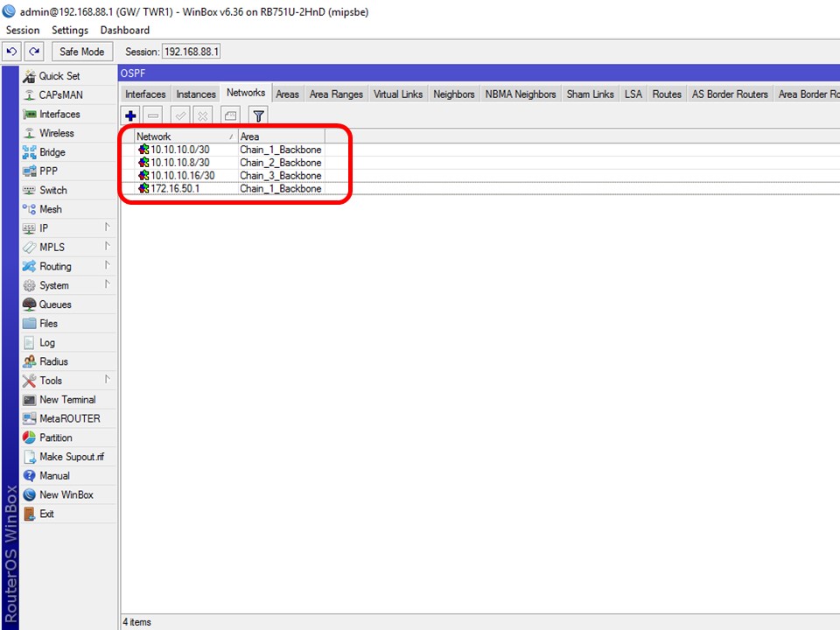Click the Session address field
The image size is (840, 630).
pos(192,52)
